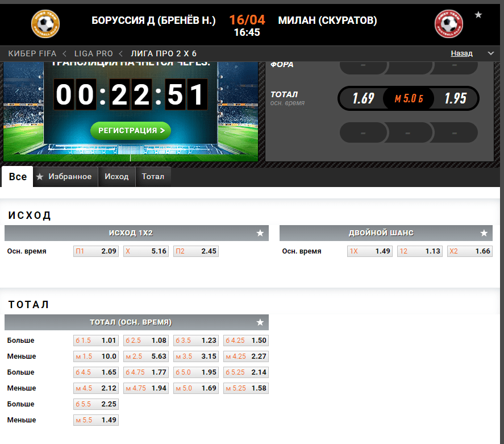Click the broadcast countdown timer 00:22:51

point(131,94)
